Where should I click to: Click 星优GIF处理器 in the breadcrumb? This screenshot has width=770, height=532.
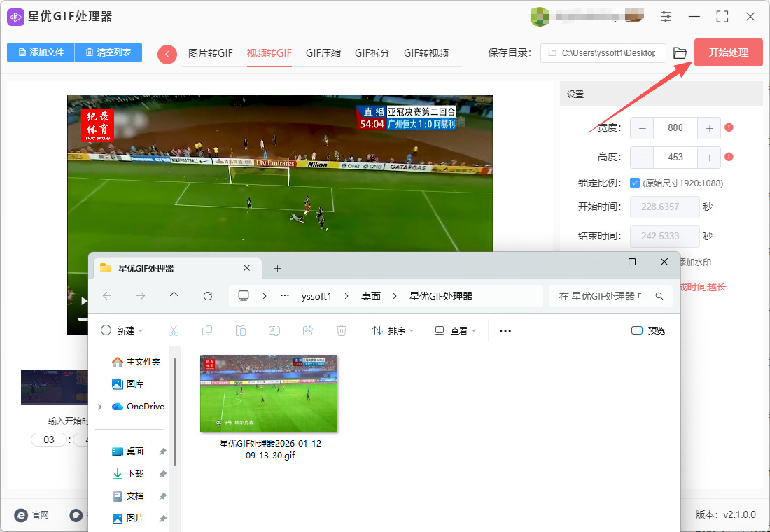(x=441, y=296)
